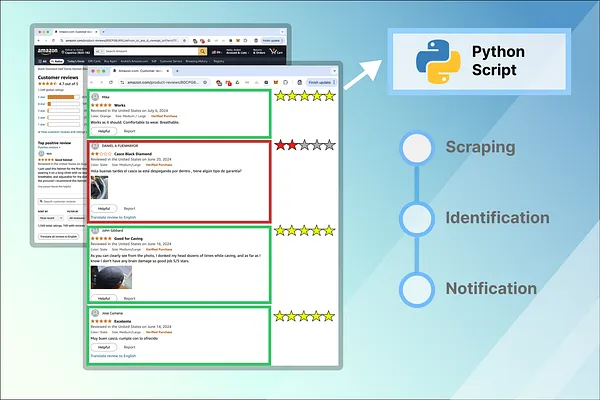600x400 pixels.
Task: Close the front window's Amazon.com tab
Action: click(x=168, y=71)
